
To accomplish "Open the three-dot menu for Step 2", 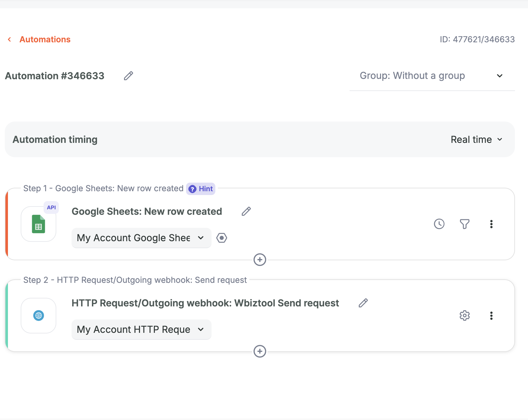I will (x=491, y=316).
